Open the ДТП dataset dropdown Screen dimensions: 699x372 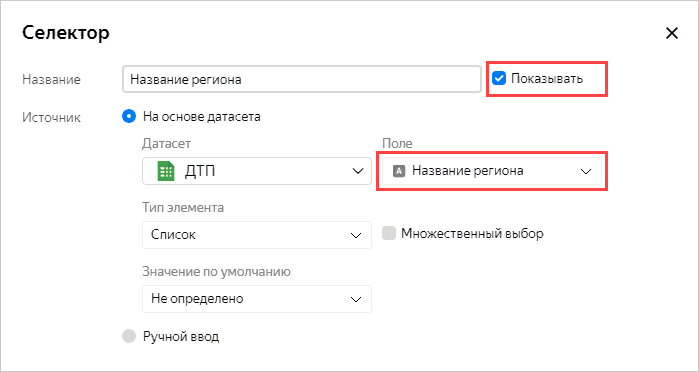click(257, 171)
